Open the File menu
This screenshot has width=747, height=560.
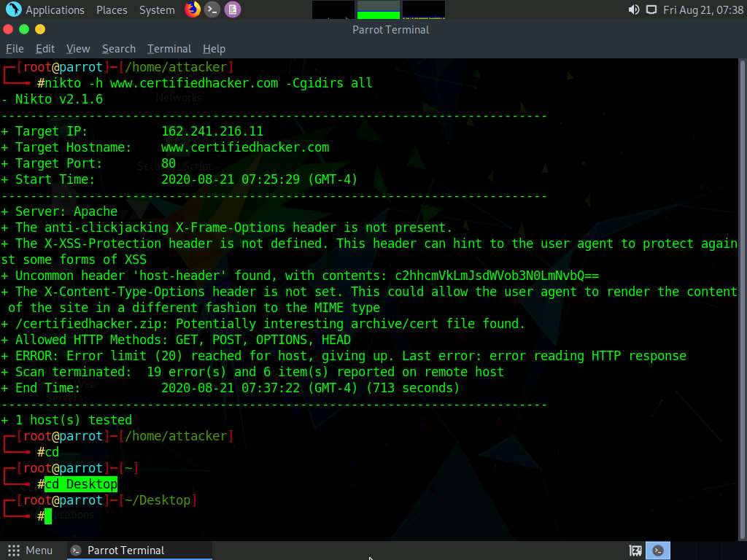click(x=15, y=49)
